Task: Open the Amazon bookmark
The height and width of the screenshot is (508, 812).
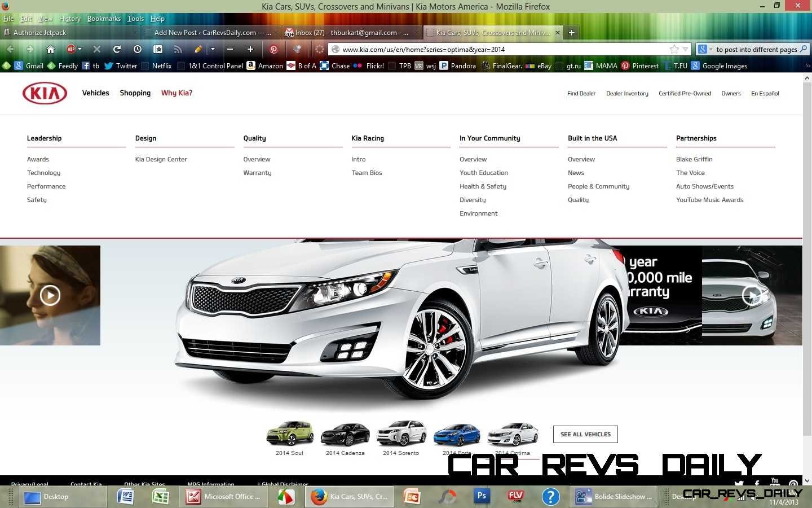Action: 265,65
